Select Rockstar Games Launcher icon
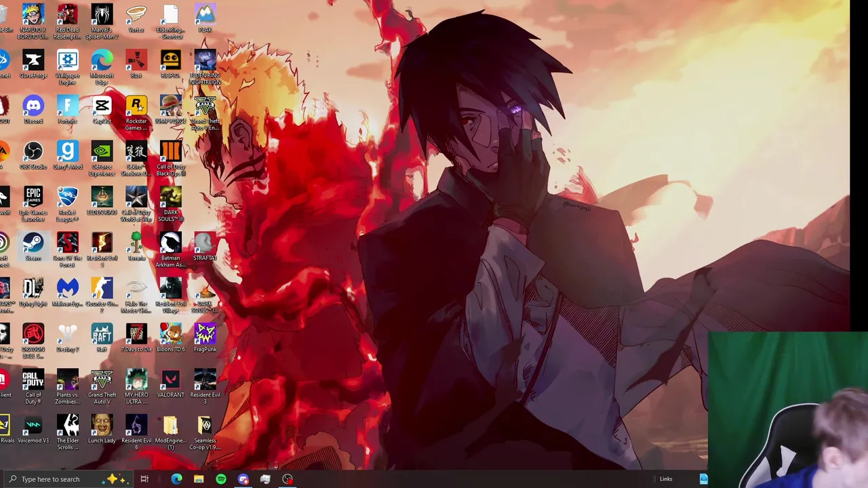The image size is (868, 488). click(136, 113)
